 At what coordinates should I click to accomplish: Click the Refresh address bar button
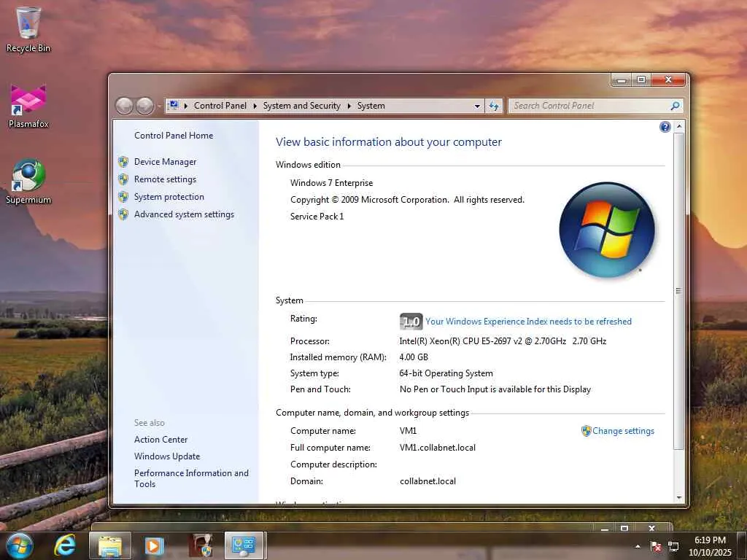point(494,106)
